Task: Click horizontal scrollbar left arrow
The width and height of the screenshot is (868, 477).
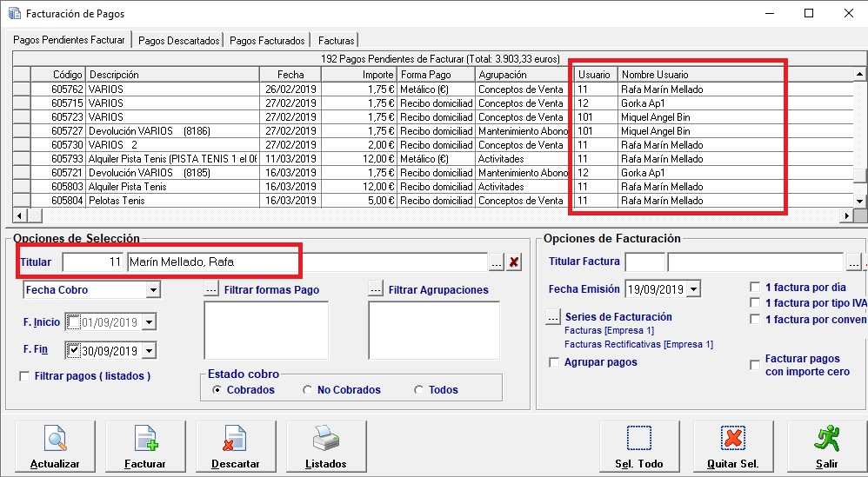Action: coord(19,215)
